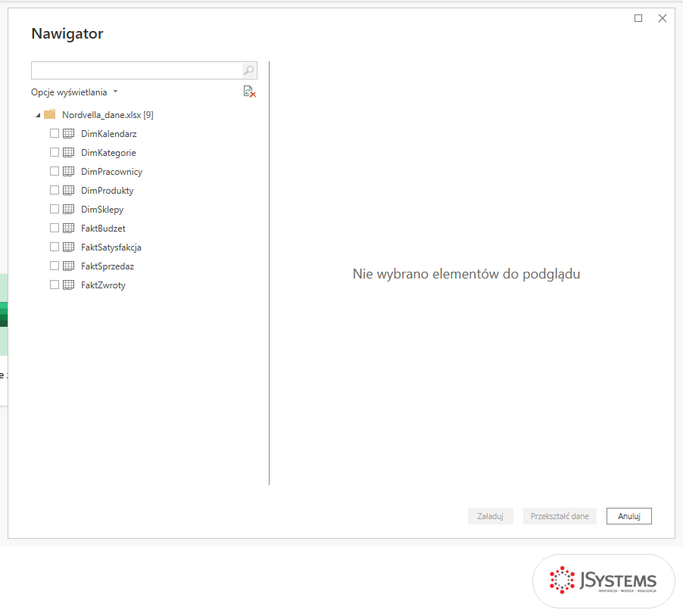Click the Nordvella_dane.xlsx folder icon

[x=50, y=114]
